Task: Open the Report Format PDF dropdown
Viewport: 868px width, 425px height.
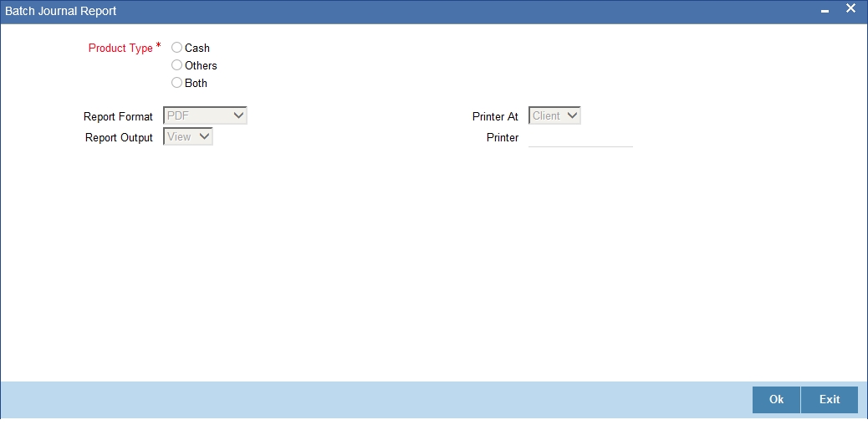Action: point(205,115)
